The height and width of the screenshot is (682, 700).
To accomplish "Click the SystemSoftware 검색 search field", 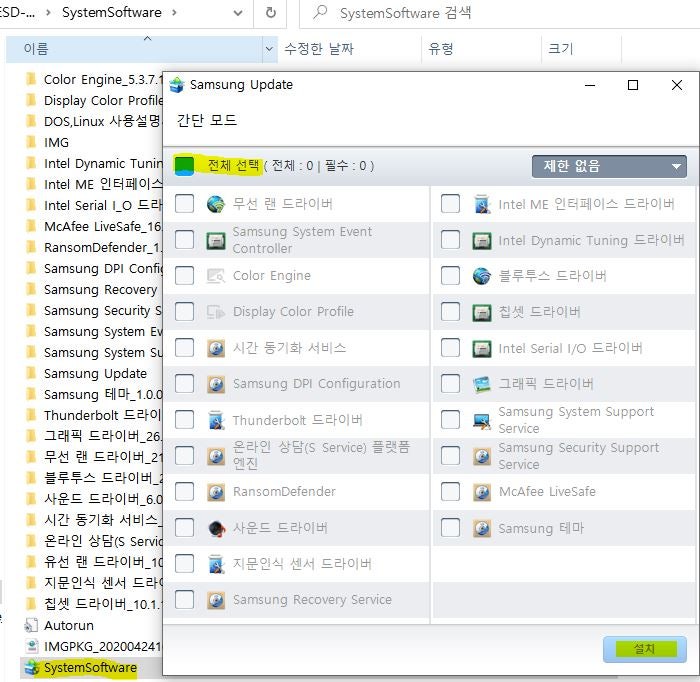I will [x=498, y=13].
